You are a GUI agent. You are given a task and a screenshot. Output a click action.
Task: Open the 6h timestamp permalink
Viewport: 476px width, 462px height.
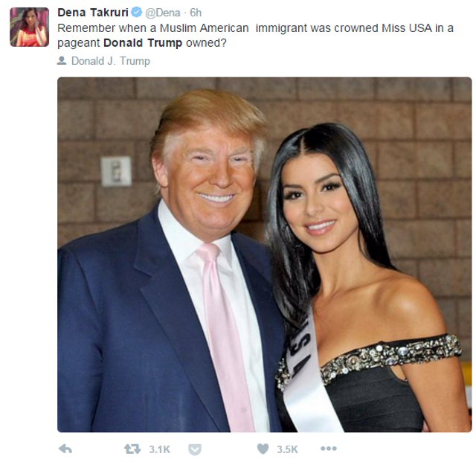(x=196, y=13)
